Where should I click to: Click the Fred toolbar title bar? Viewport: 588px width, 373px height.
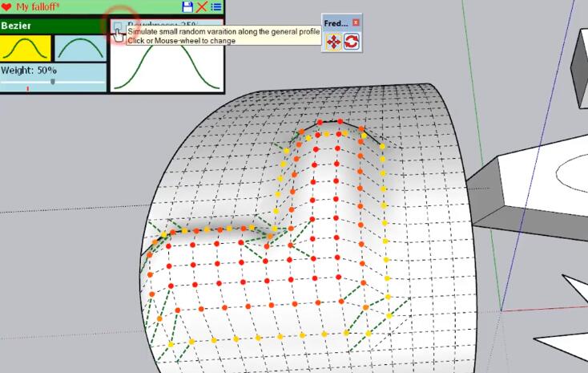(x=336, y=22)
